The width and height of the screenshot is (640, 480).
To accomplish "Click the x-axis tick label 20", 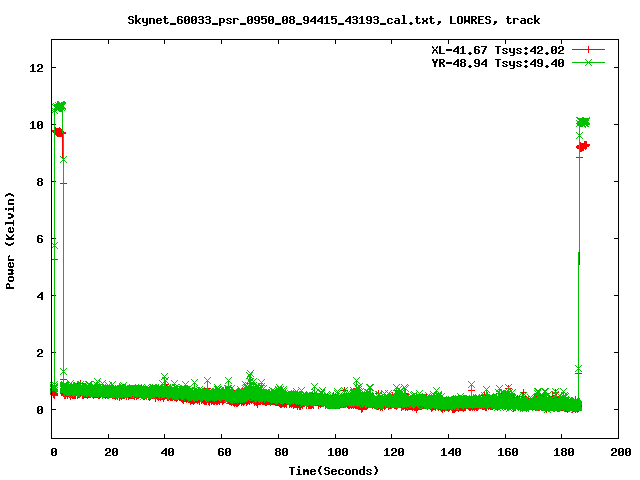I will (x=111, y=452).
